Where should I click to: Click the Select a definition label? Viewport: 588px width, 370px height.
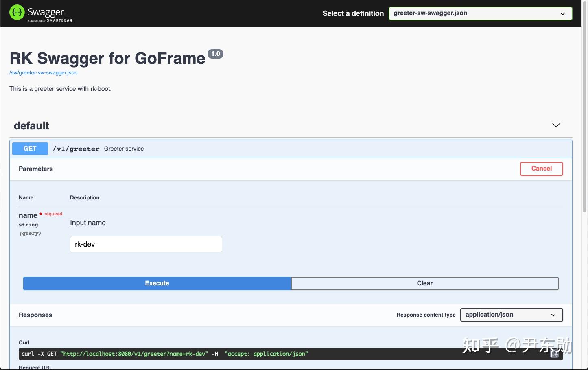tap(353, 13)
